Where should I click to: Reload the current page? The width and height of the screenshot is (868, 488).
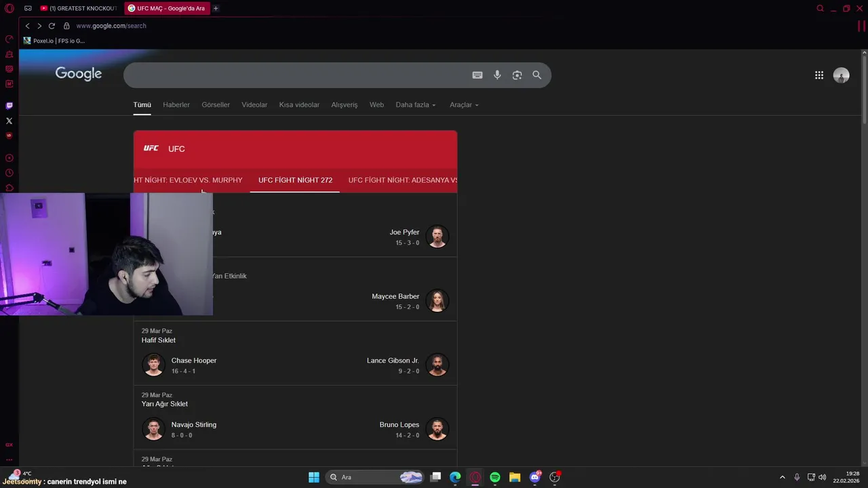[x=52, y=26]
